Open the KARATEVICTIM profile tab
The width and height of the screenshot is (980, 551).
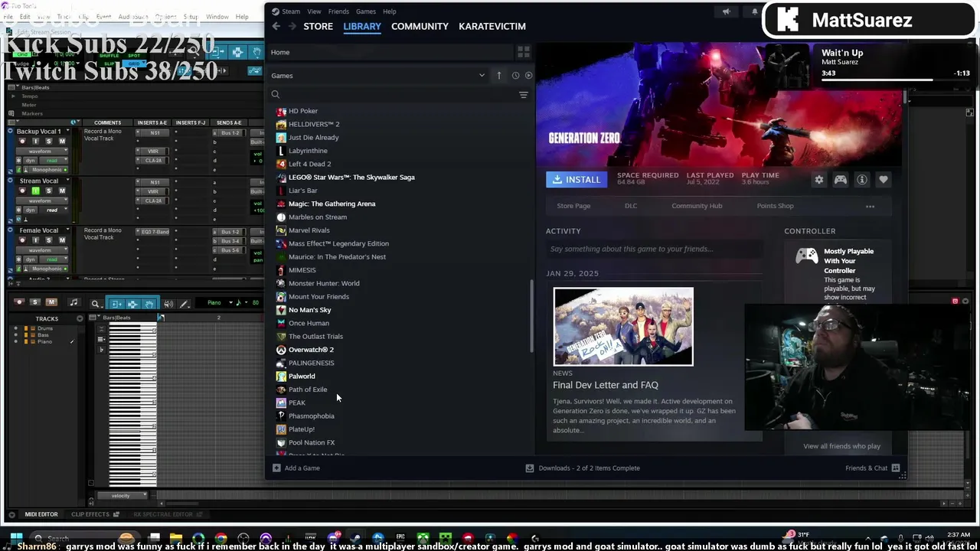point(492,26)
